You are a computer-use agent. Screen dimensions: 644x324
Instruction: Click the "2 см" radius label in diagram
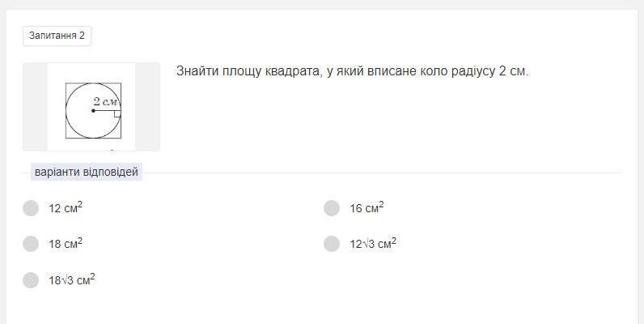(x=106, y=101)
